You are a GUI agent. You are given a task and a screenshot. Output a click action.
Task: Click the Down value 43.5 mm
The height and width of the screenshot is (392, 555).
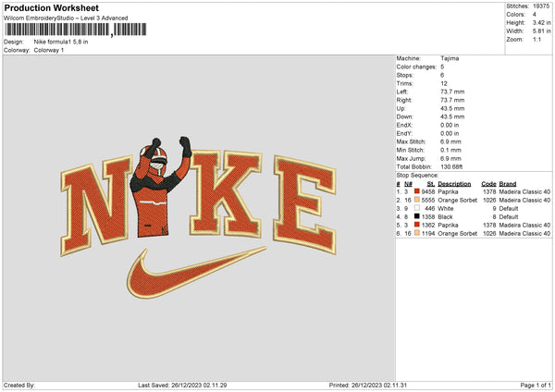pos(452,116)
